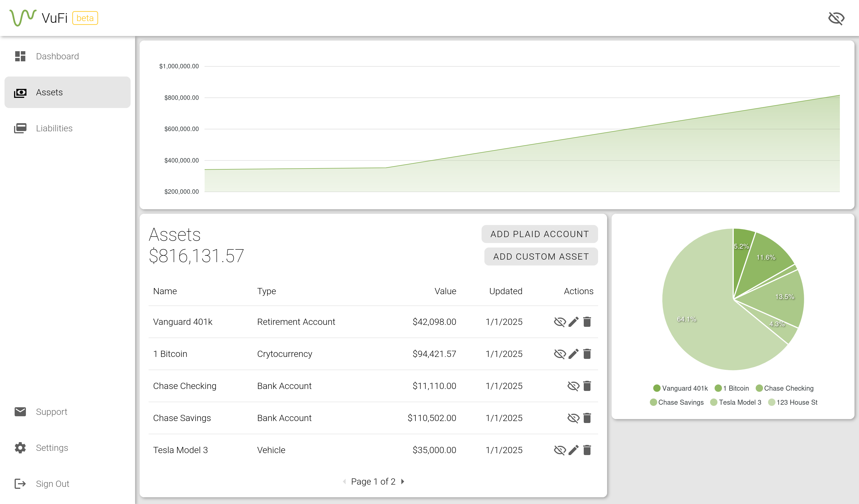Click the Updated column header
The height and width of the screenshot is (504, 859).
click(x=505, y=291)
